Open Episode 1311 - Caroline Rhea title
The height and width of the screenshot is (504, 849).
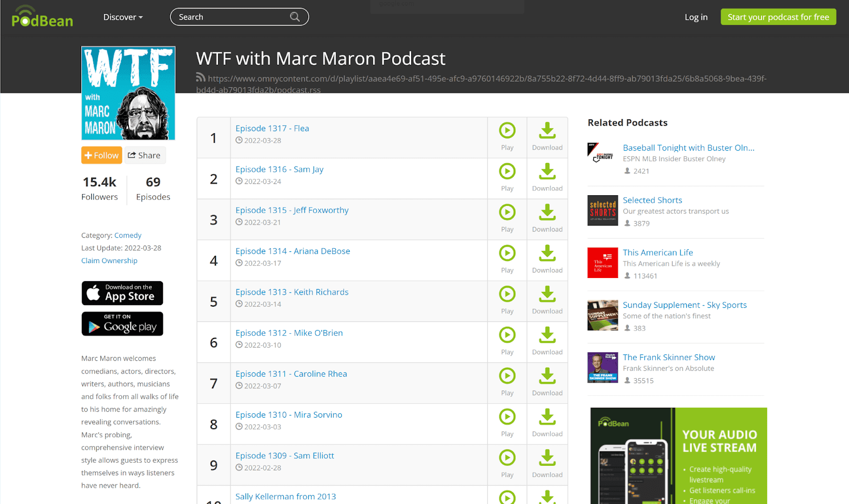[x=291, y=373]
